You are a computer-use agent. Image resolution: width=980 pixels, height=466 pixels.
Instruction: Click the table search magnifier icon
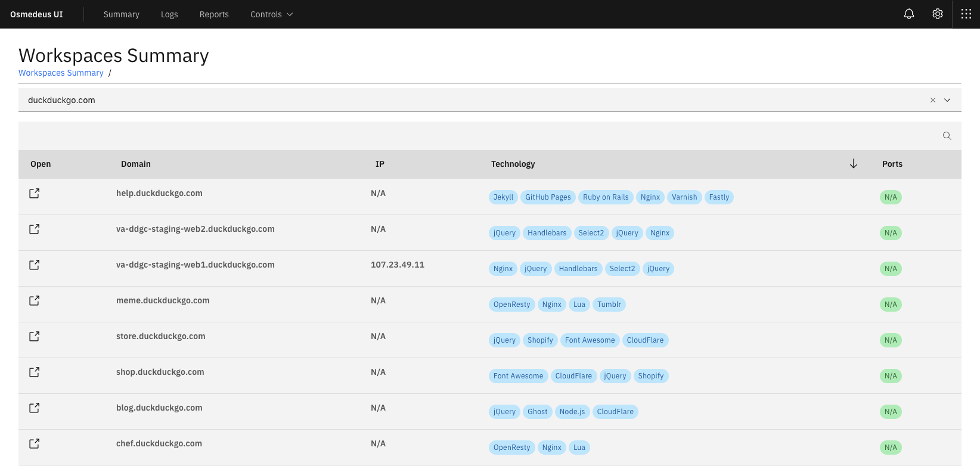(947, 136)
